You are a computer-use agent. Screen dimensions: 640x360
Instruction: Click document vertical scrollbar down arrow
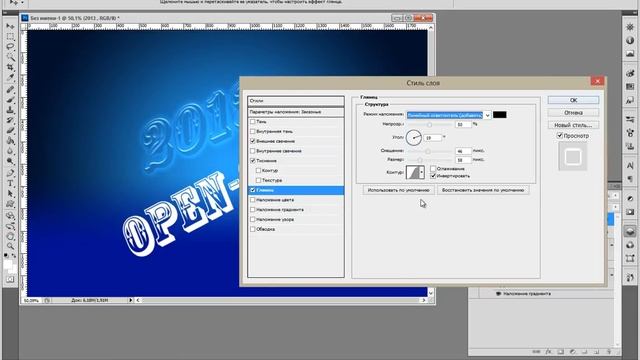pyautogui.click(x=431, y=293)
